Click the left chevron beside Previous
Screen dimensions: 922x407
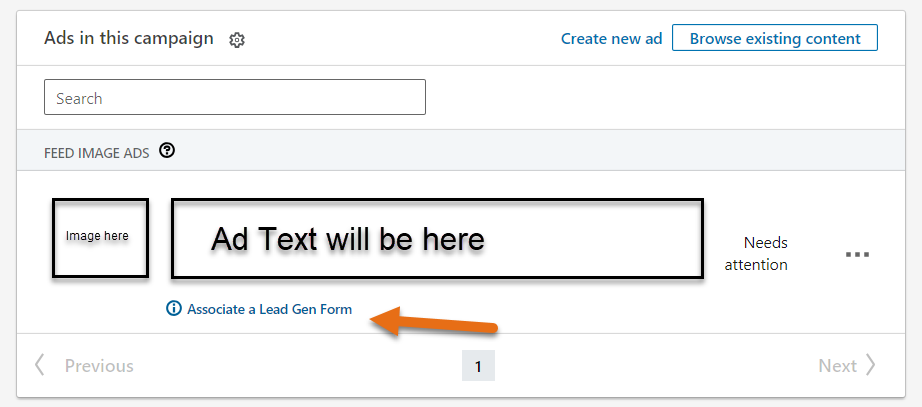[40, 365]
